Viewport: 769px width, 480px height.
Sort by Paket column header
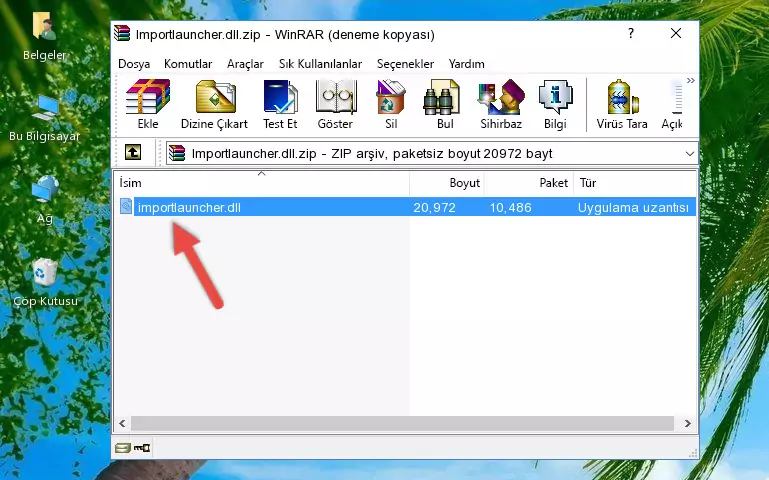[x=529, y=183]
